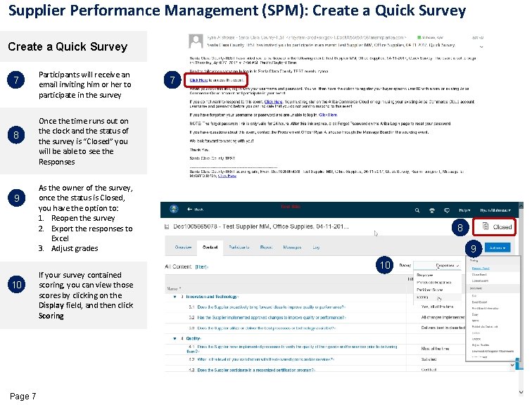Go back using the Back arrow
This screenshot has width=532, height=405.
tap(195, 210)
